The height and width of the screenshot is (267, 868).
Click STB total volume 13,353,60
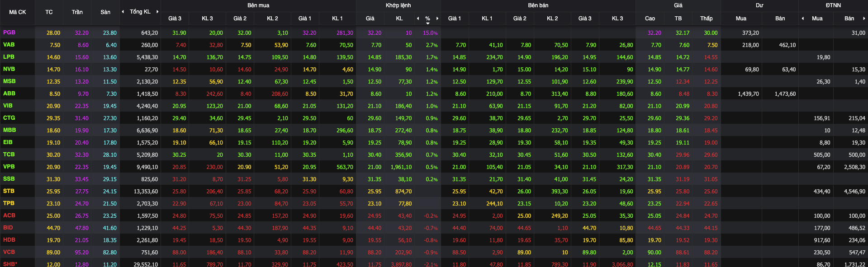point(146,192)
